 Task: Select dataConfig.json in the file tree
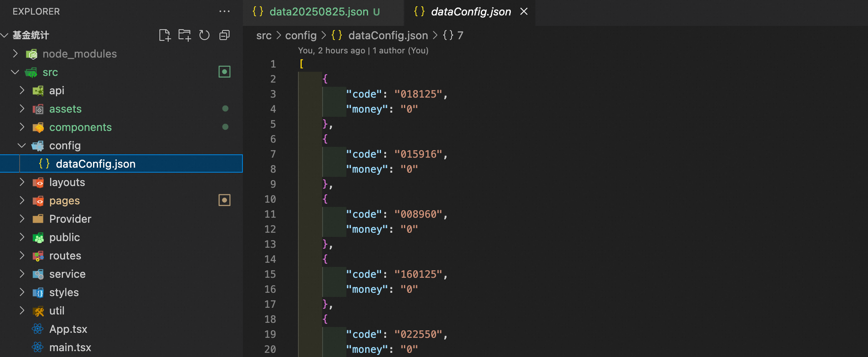(x=121, y=163)
